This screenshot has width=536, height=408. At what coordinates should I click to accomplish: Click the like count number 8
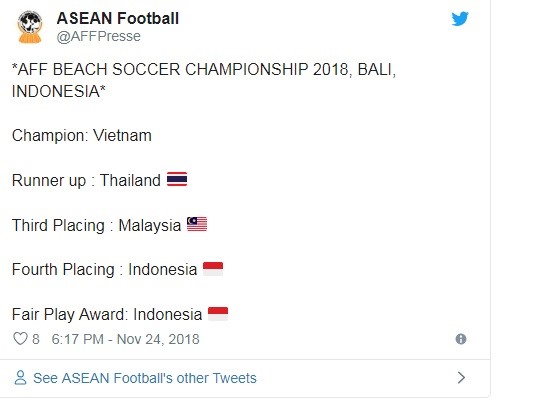[x=36, y=339]
